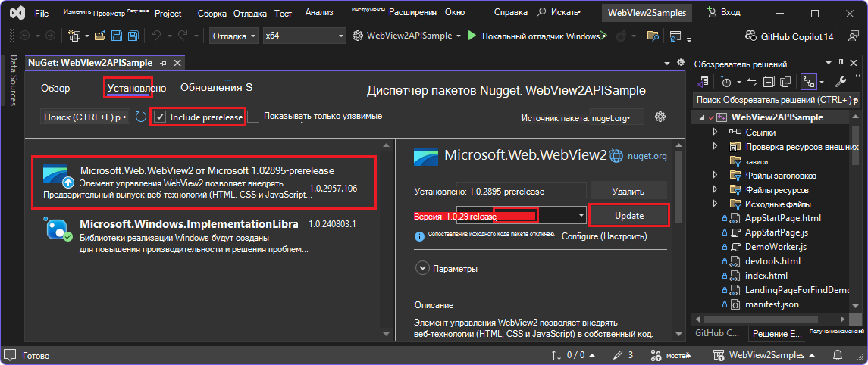Open the Отладка configuration dropdown

(x=234, y=36)
